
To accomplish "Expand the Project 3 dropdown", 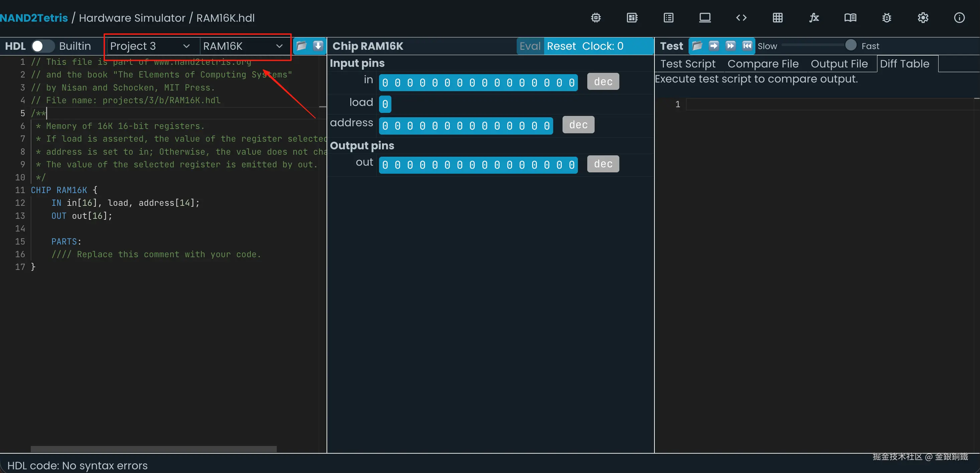I will 150,46.
